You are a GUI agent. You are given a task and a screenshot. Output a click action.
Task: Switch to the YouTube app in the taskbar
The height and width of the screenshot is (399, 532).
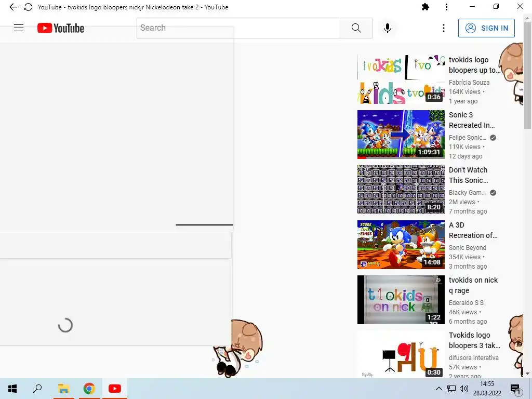point(115,389)
